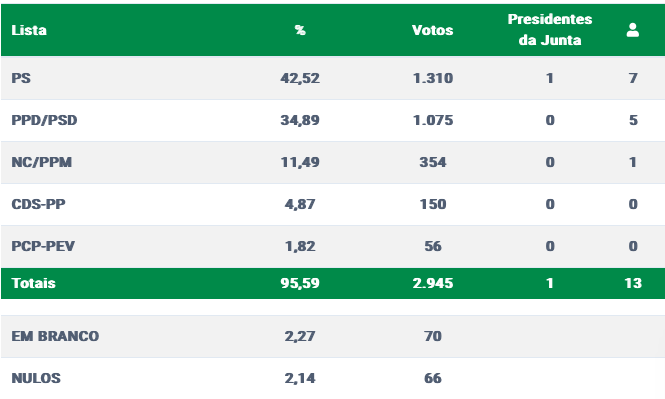Screen dimensions: 665x399
Task: Click the NULOS row label
Action: pyautogui.click(x=36, y=378)
